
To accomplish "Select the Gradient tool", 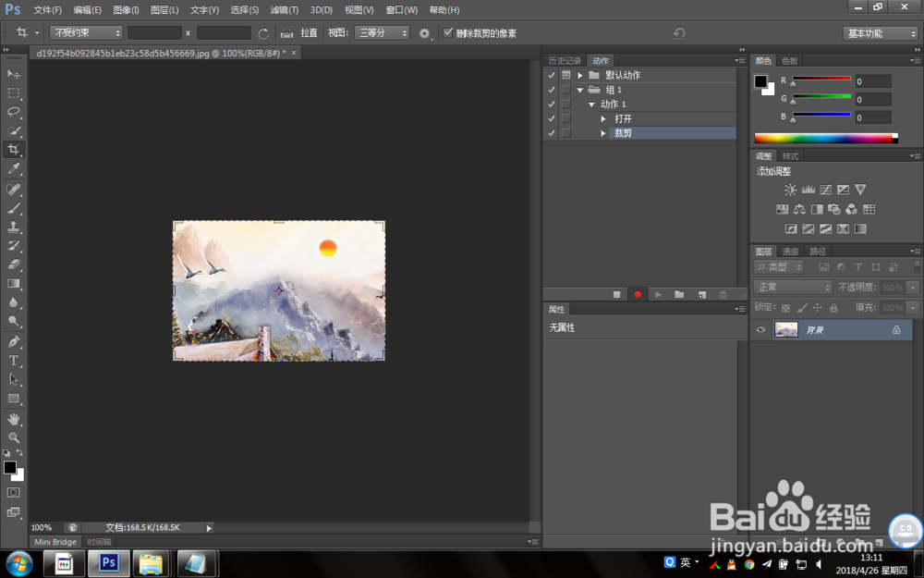I will coord(14,283).
